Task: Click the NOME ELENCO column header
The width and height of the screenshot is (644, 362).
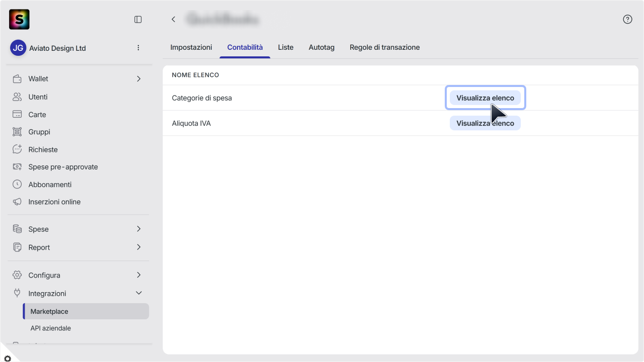Action: 195,75
